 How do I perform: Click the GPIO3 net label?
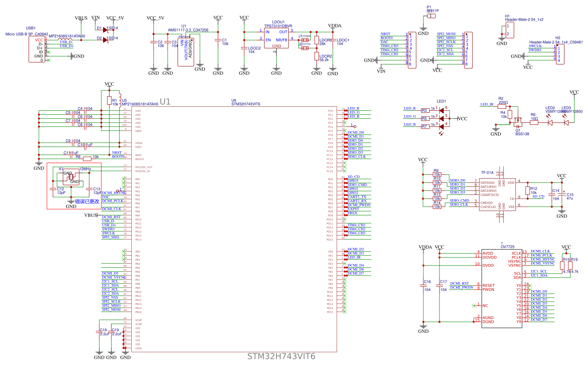click(353, 181)
